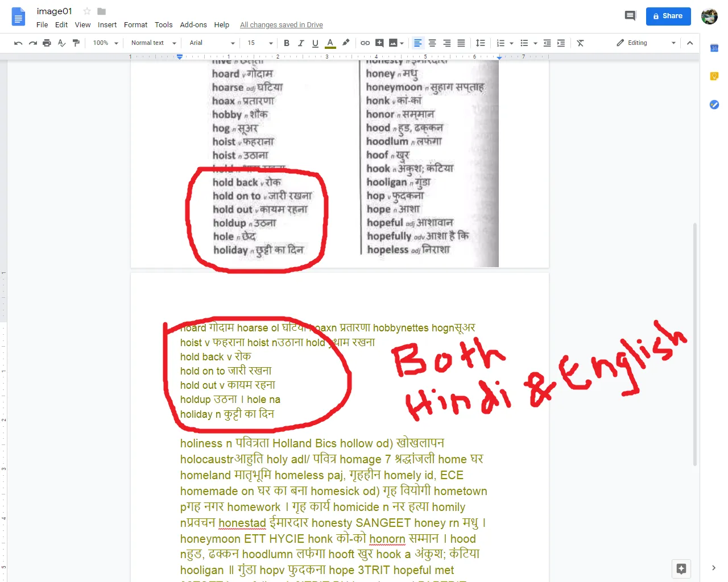Run spelling and grammar check
The width and height of the screenshot is (728, 582).
(x=61, y=43)
